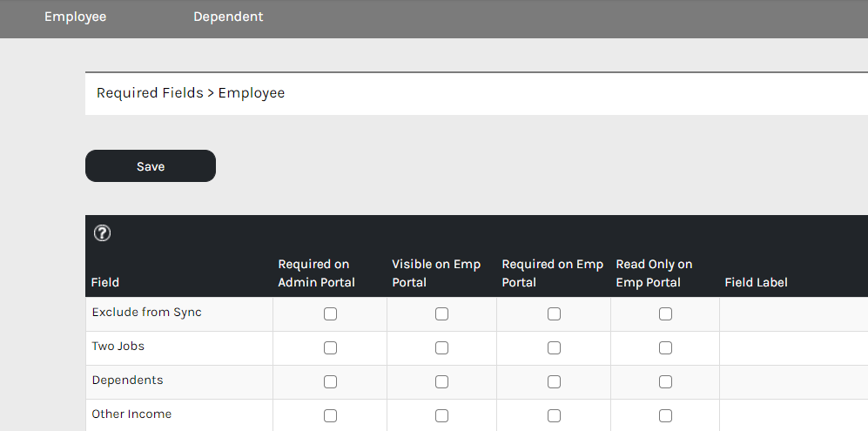
Task: Switch to the Employee tab
Action: [75, 17]
